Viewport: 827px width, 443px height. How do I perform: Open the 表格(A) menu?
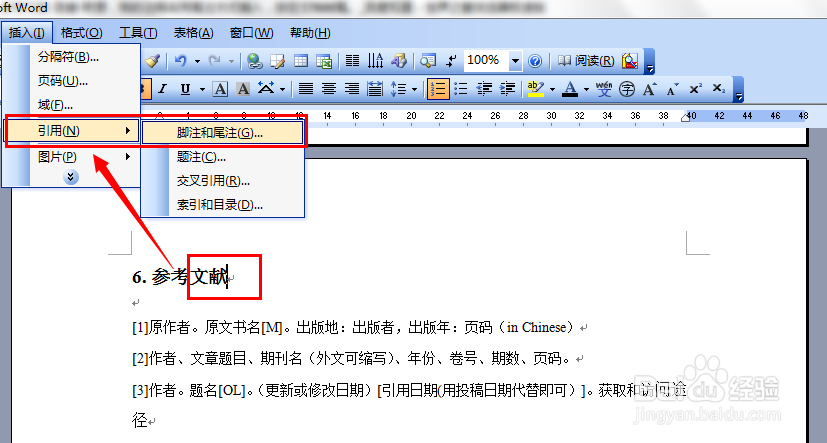(x=194, y=33)
